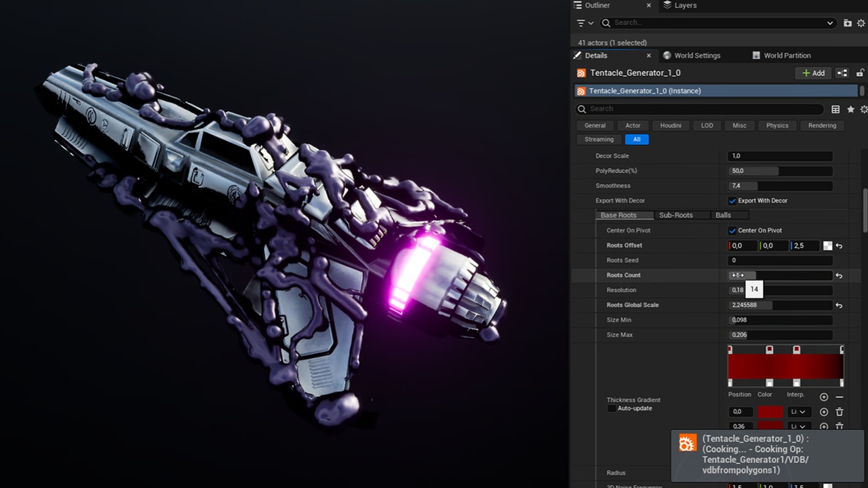Screen dimensions: 868x488
Task: Click the Blueprint/script button next to Add
Action: (842, 73)
